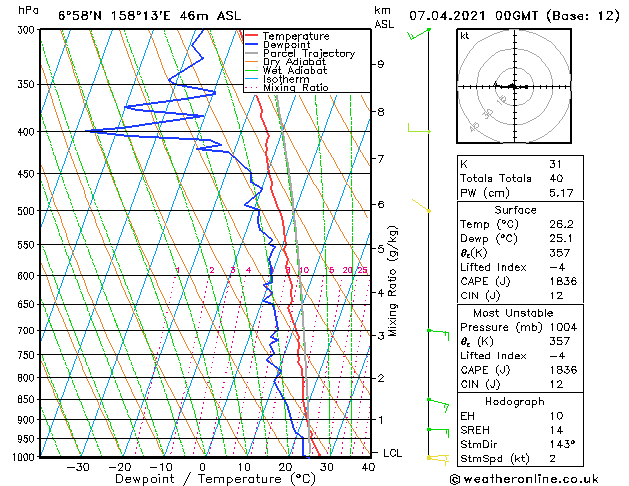
Task: Click the blue Dewpoint legend line swatch
Action: tap(252, 44)
